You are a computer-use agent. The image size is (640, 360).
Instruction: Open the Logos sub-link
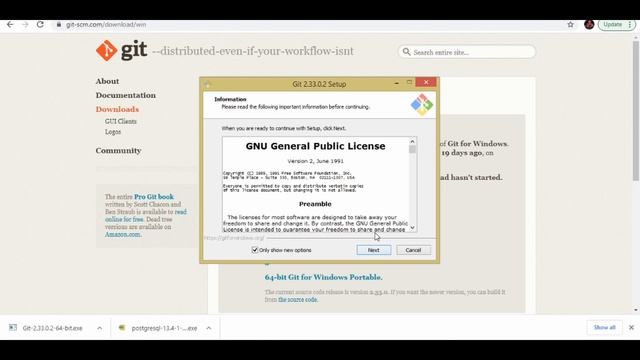click(113, 132)
